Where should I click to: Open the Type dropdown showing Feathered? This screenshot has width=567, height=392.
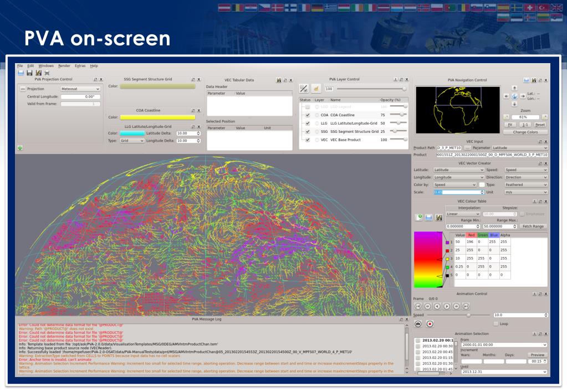pyautogui.click(x=526, y=184)
